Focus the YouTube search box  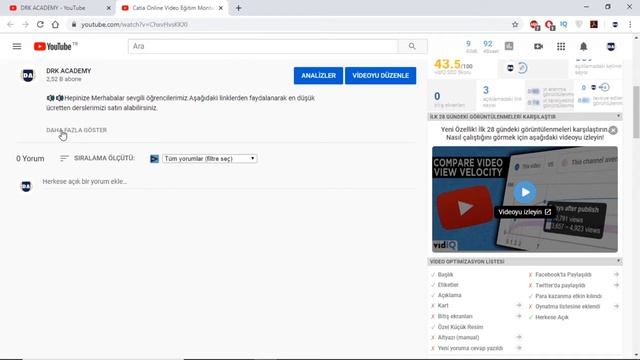coord(263,47)
